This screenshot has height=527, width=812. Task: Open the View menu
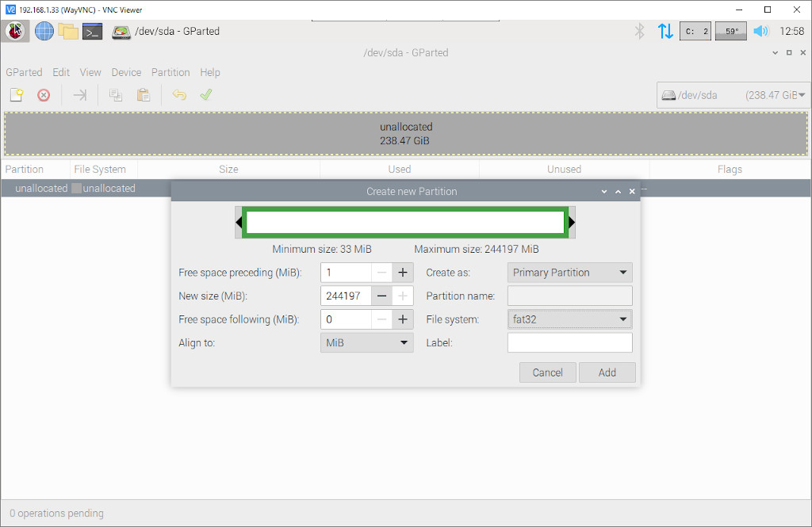click(90, 72)
